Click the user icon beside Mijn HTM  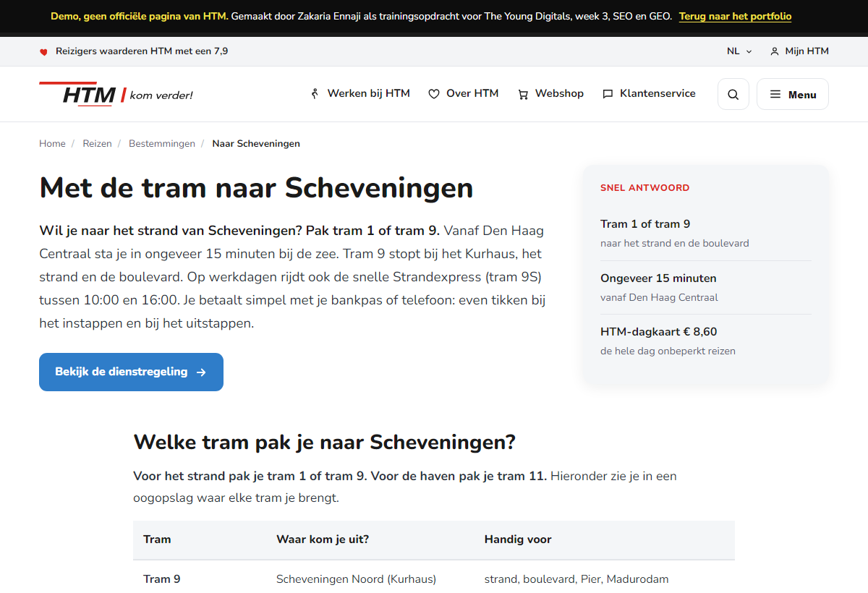pos(775,51)
